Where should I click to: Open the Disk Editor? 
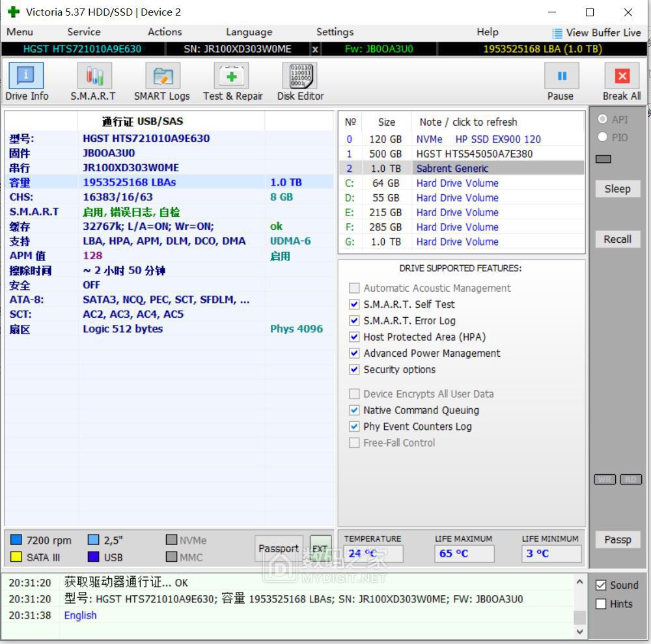(x=299, y=76)
